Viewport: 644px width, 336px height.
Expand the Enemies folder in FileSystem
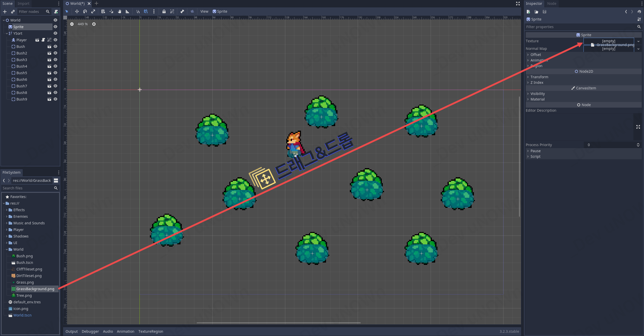(x=7, y=216)
